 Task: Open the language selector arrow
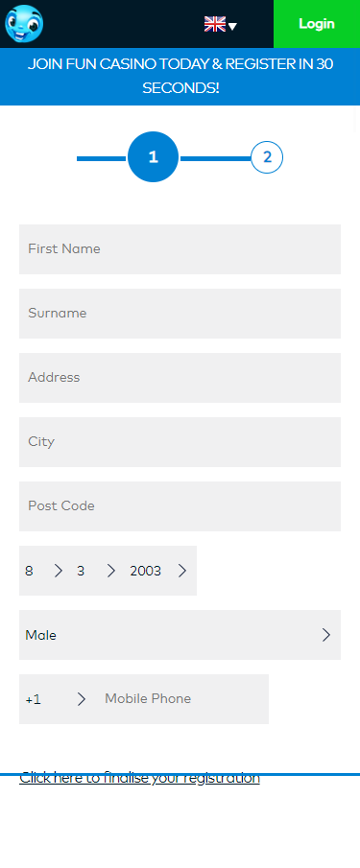[232, 26]
